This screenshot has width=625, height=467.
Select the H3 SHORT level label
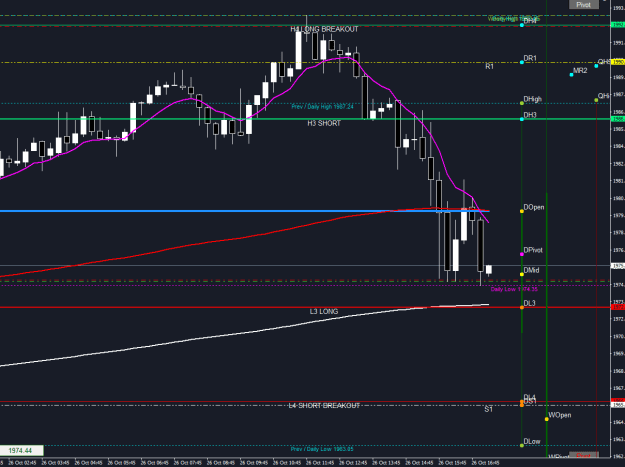point(324,123)
